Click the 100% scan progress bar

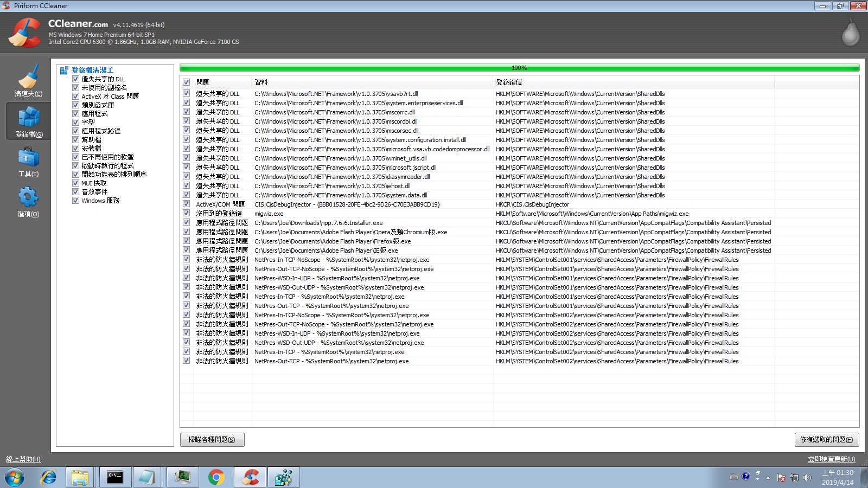(519, 68)
